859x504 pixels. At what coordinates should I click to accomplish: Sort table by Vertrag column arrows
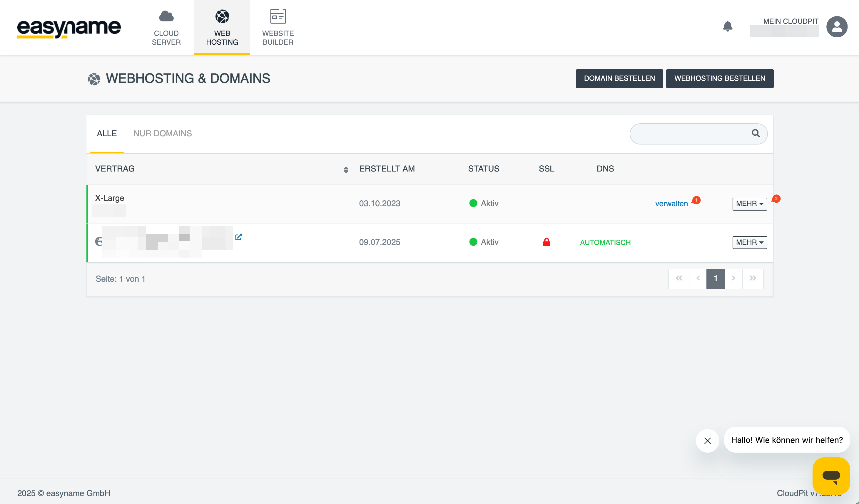(346, 169)
